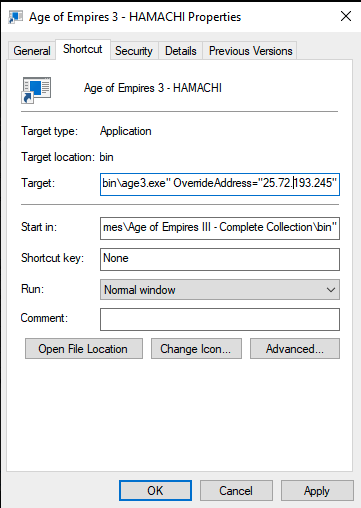Open the Details tab
The width and height of the screenshot is (361, 508).
181,51
